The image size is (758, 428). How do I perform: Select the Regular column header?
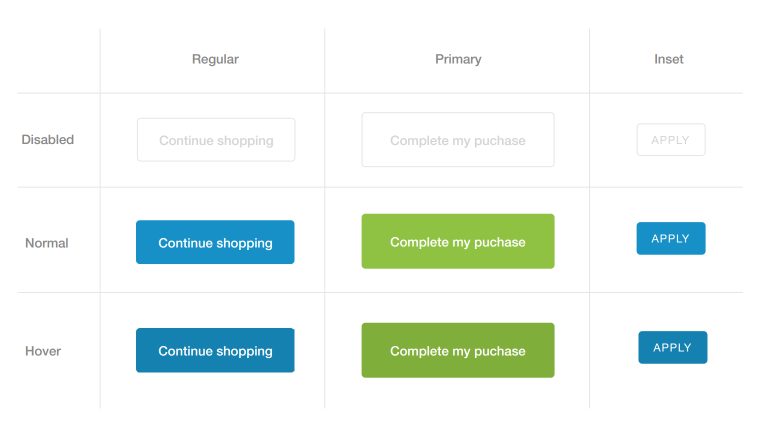(215, 59)
